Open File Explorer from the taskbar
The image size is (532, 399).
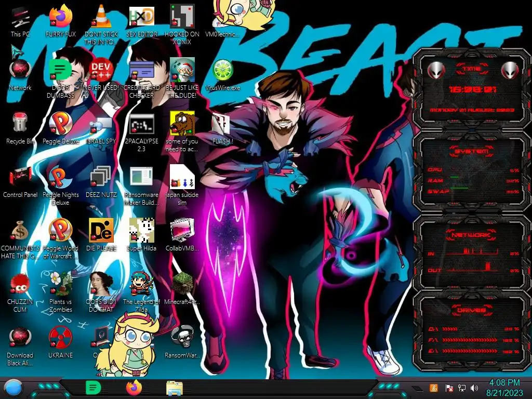tap(175, 388)
